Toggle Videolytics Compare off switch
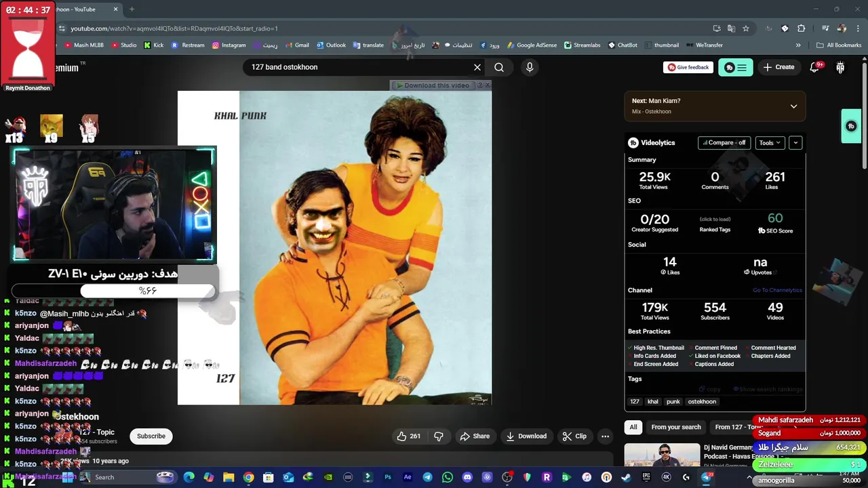Screen dimensions: 868x488 [x=724, y=143]
